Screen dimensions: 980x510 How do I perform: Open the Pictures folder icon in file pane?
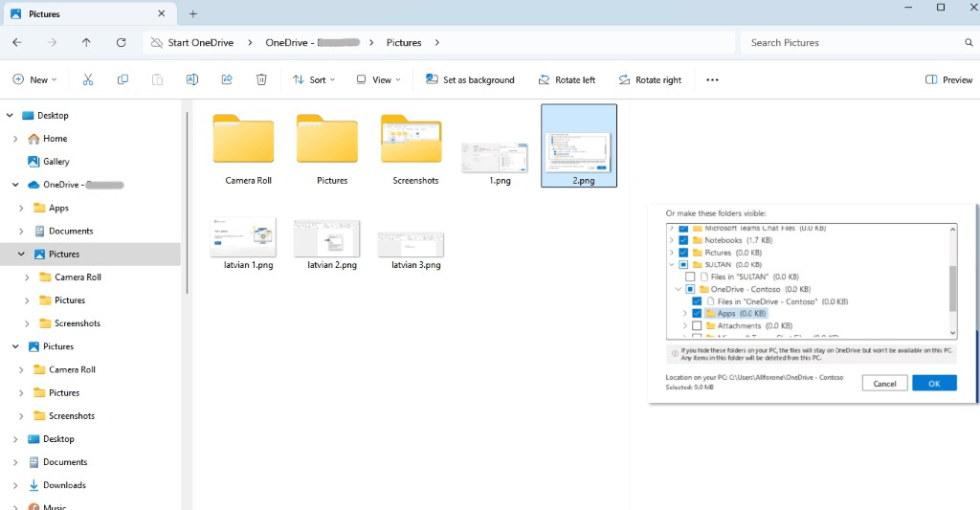click(x=327, y=139)
